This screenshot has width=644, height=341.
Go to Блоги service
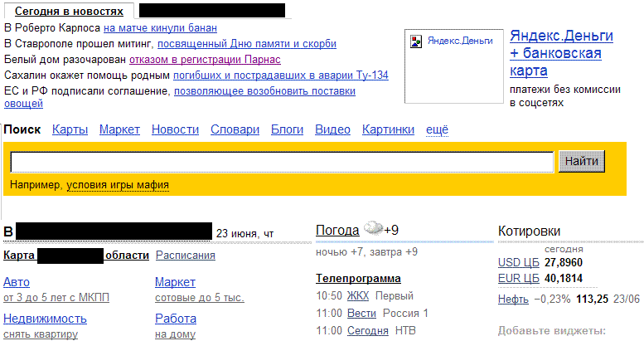[x=287, y=129]
